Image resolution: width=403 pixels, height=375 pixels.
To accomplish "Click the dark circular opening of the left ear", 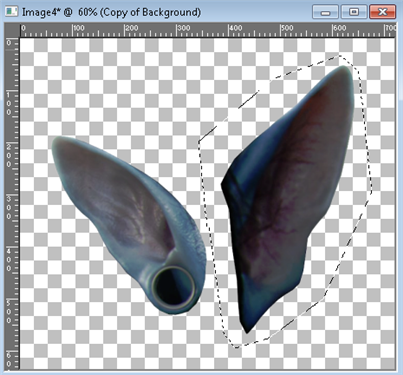I will tap(173, 289).
